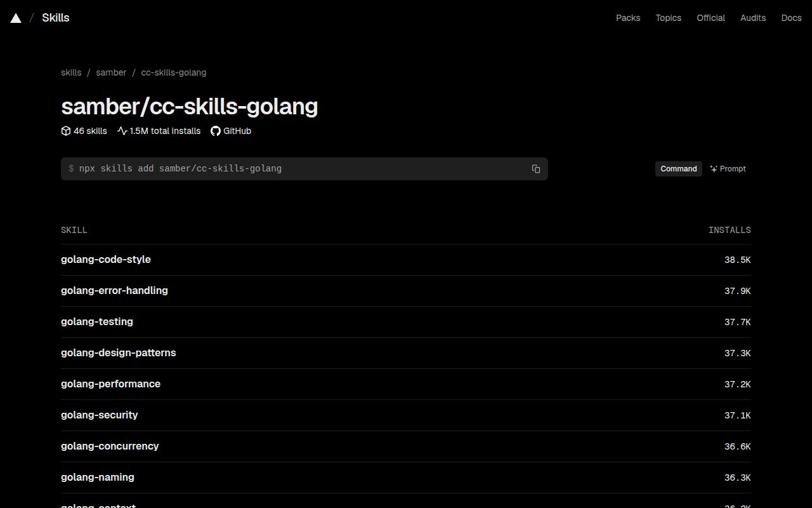Click the 37.7K installs value
Image resolution: width=812 pixels, height=508 pixels.
738,322
